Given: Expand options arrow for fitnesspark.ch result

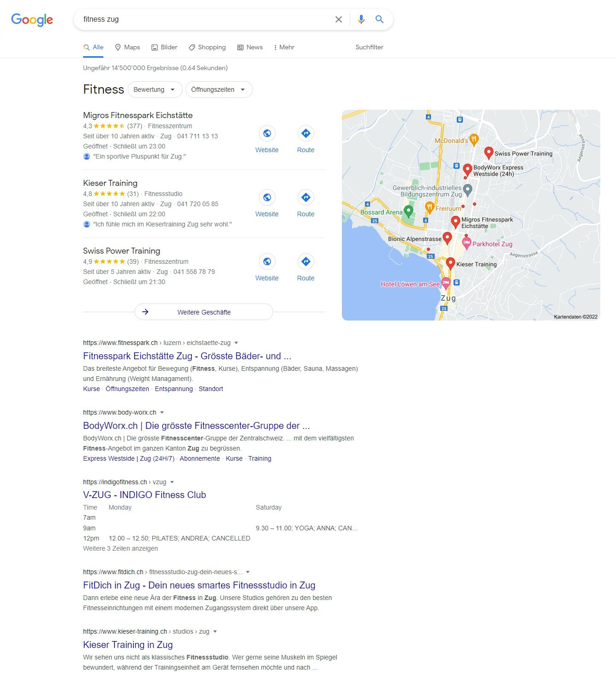Looking at the screenshot, I should 236,343.
